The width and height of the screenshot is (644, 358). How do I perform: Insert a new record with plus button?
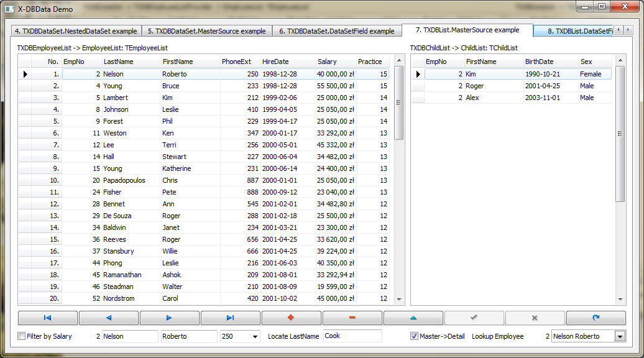(291, 318)
